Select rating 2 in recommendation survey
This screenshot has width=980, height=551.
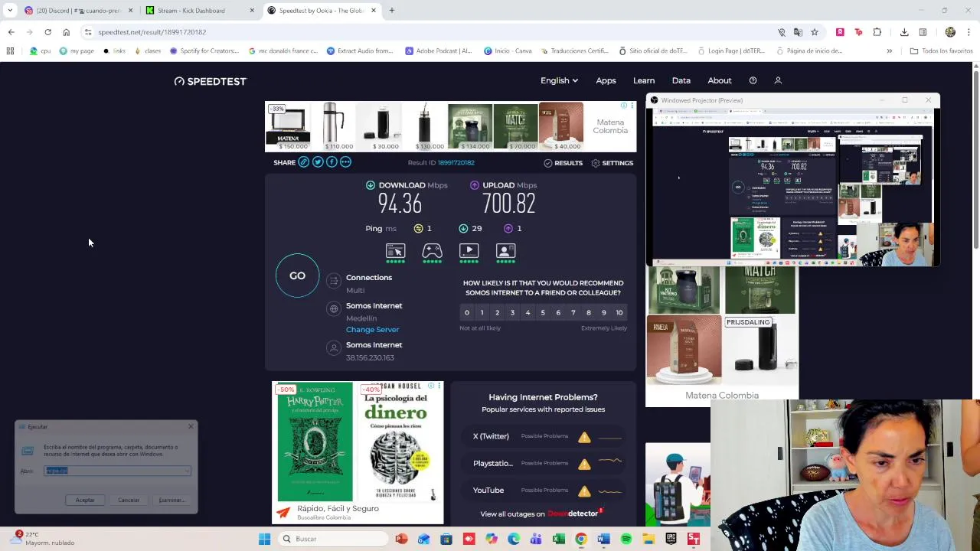[x=497, y=312]
